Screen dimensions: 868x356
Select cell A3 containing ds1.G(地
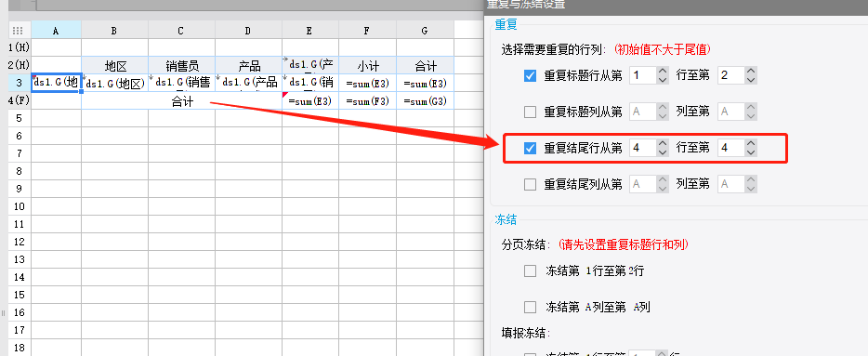coord(57,83)
